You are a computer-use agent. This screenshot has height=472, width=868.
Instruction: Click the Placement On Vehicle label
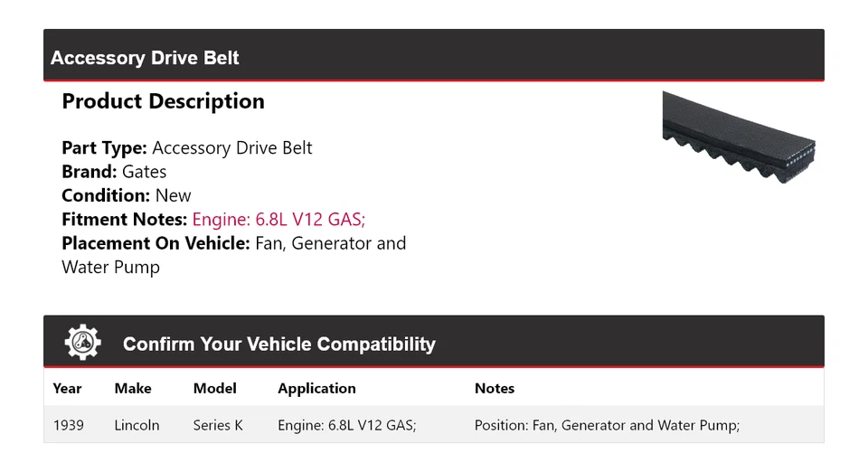pyautogui.click(x=155, y=243)
